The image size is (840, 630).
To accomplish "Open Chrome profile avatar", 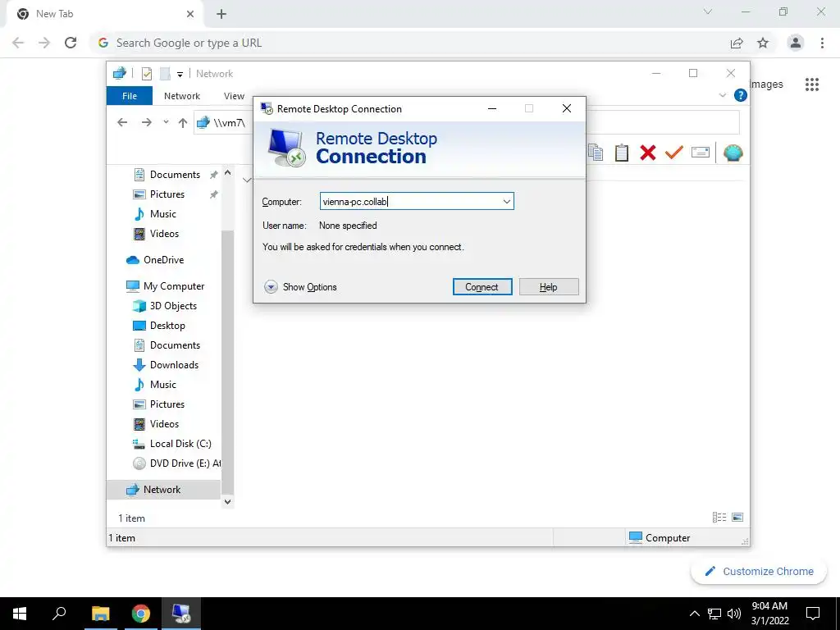I will (x=796, y=43).
